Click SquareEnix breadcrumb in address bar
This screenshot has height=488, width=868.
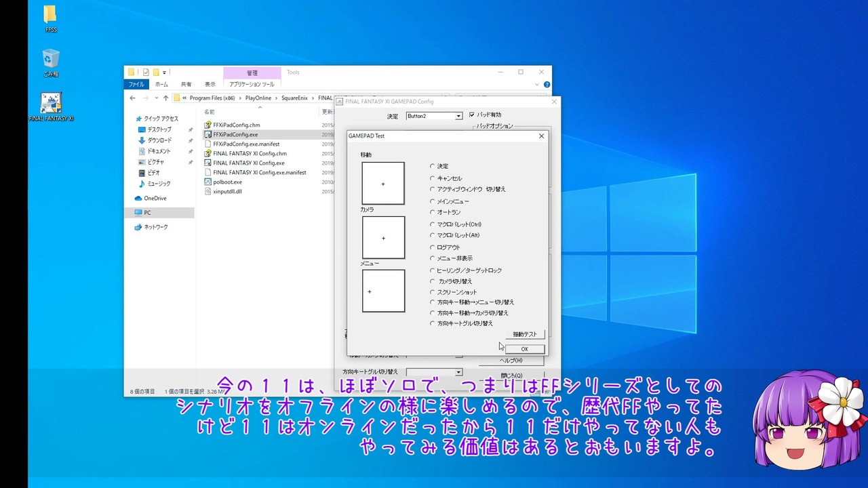click(294, 98)
